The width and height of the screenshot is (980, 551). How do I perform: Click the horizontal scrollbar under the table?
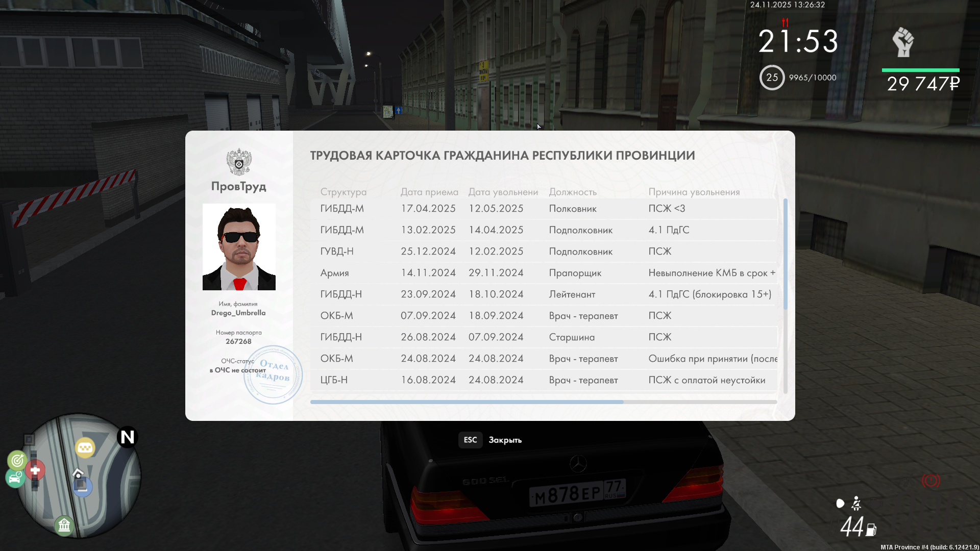(467, 402)
